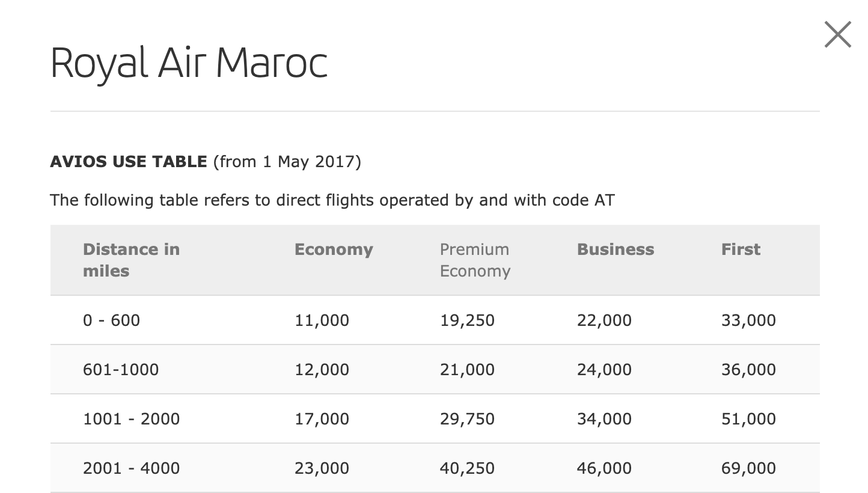Select the 2001 - 4000 distance cell
The width and height of the screenshot is (868, 493).
(x=131, y=468)
